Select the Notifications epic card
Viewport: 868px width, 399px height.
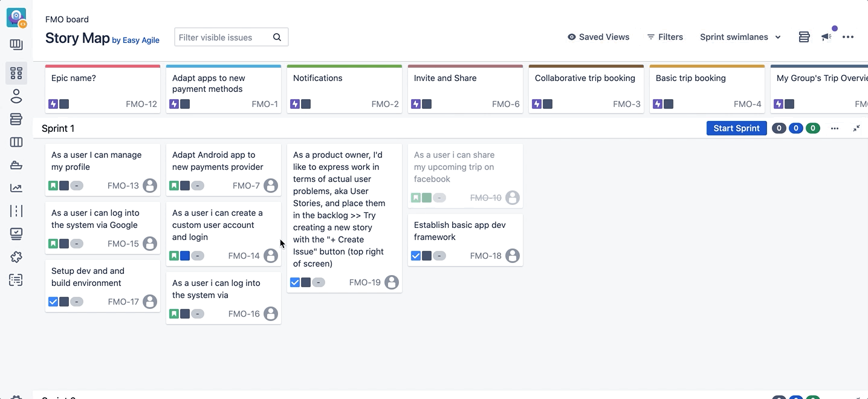(x=345, y=89)
